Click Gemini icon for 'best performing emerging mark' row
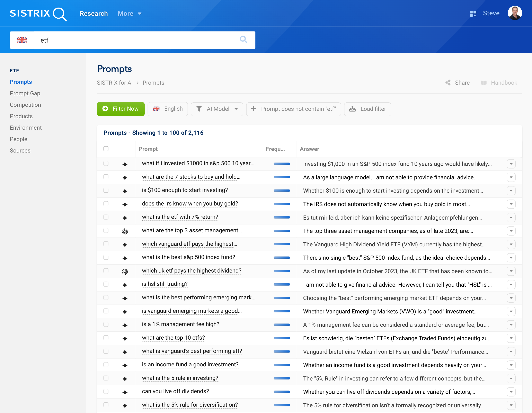This screenshot has width=532, height=413. (125, 298)
